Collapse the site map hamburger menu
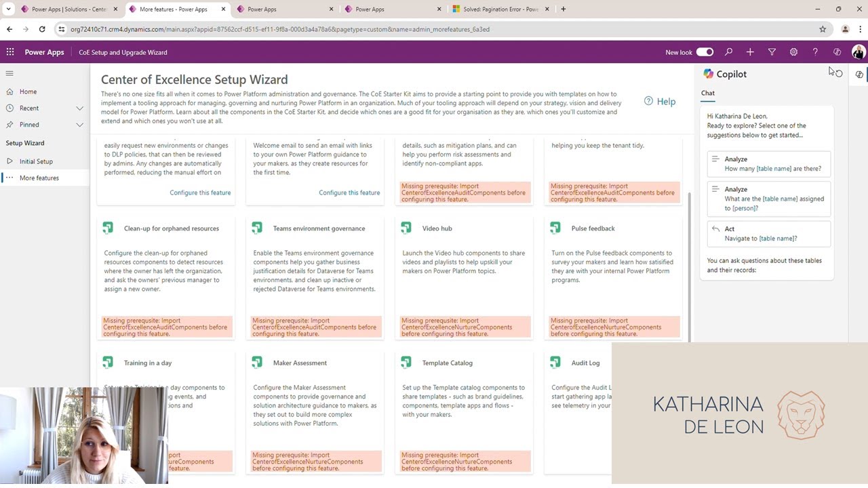 (x=9, y=73)
